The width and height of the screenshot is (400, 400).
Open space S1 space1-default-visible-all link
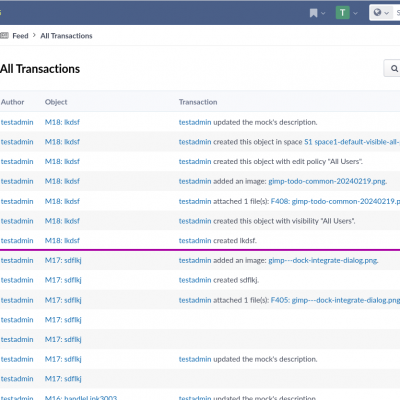pyautogui.click(x=352, y=142)
